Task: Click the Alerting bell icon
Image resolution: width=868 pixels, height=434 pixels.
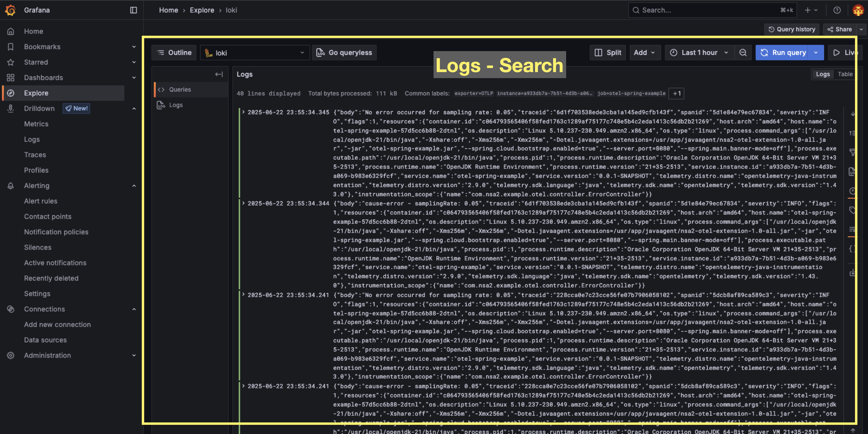Action: (x=10, y=186)
